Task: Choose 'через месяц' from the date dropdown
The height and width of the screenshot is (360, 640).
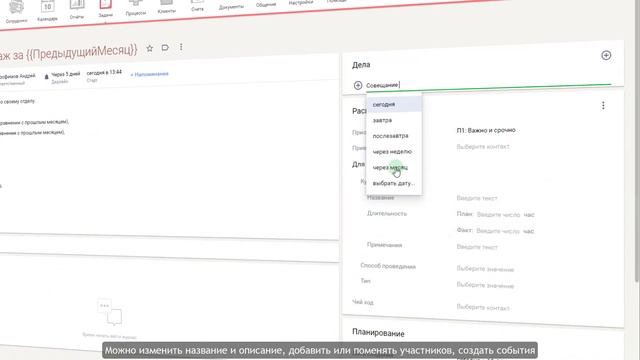Action: point(394,167)
